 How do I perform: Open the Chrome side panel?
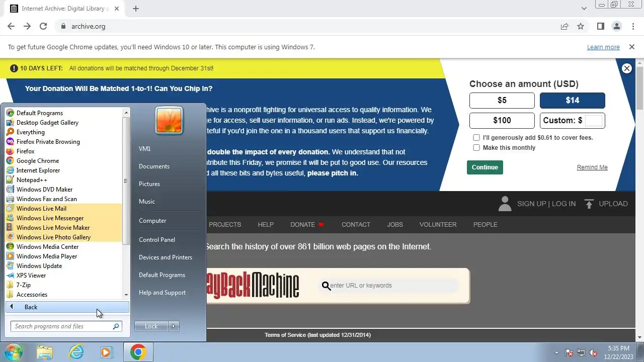click(600, 26)
